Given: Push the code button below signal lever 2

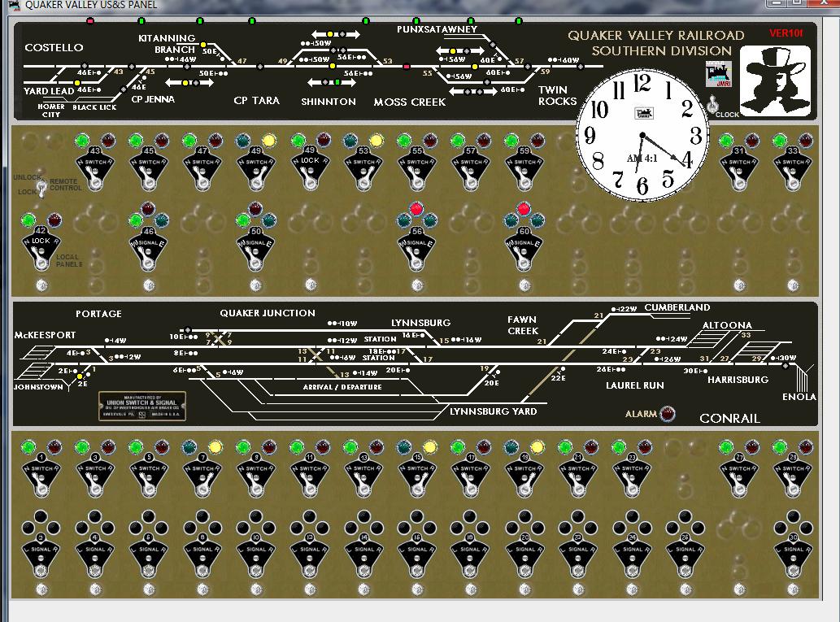Looking at the screenshot, I should (41, 589).
